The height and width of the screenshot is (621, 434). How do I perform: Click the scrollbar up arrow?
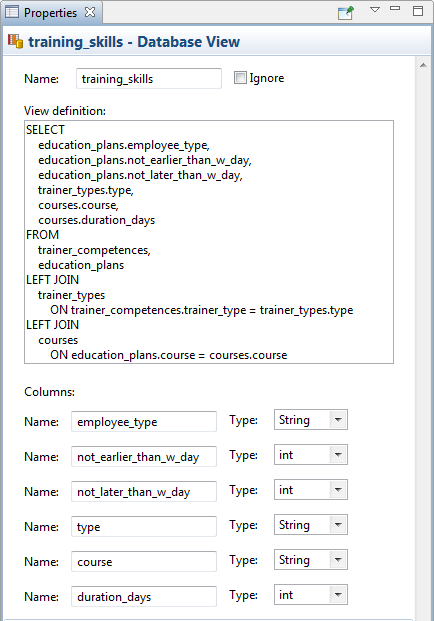tap(423, 65)
